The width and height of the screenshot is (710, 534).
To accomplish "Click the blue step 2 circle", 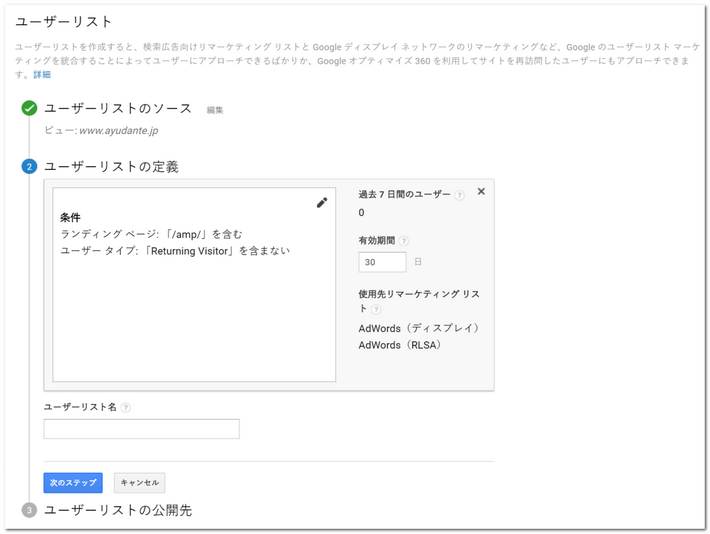I will (x=29, y=167).
